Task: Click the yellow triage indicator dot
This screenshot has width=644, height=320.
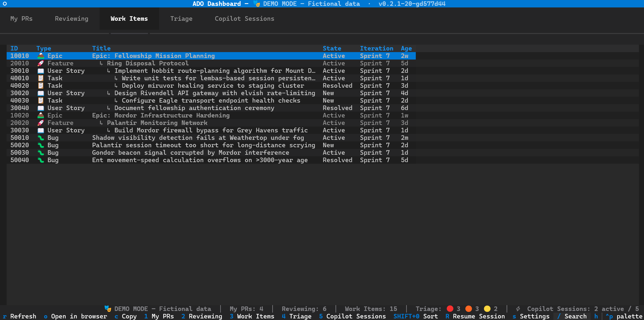Action: (487, 309)
